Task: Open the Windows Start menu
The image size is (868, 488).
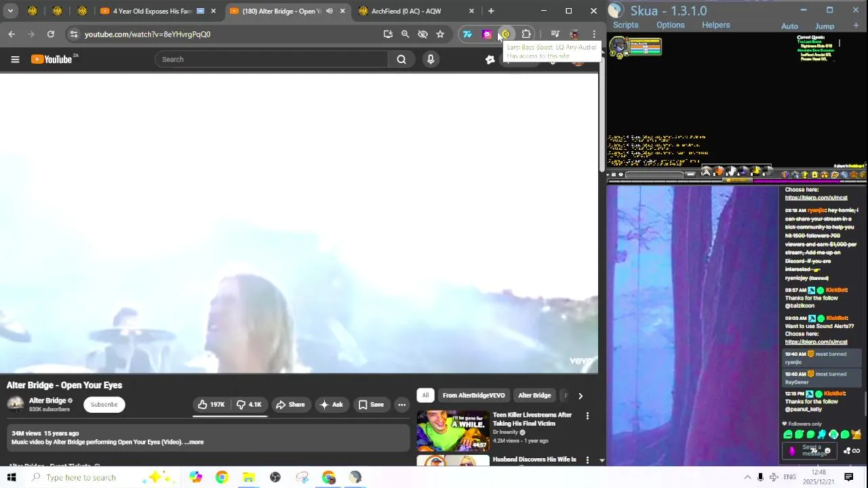Action: click(x=12, y=477)
